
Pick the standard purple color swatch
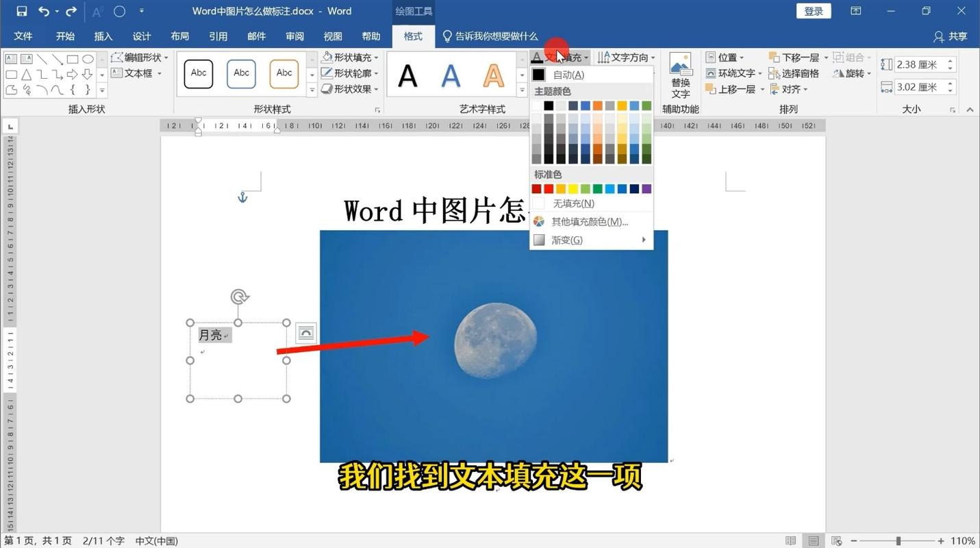[x=646, y=189]
